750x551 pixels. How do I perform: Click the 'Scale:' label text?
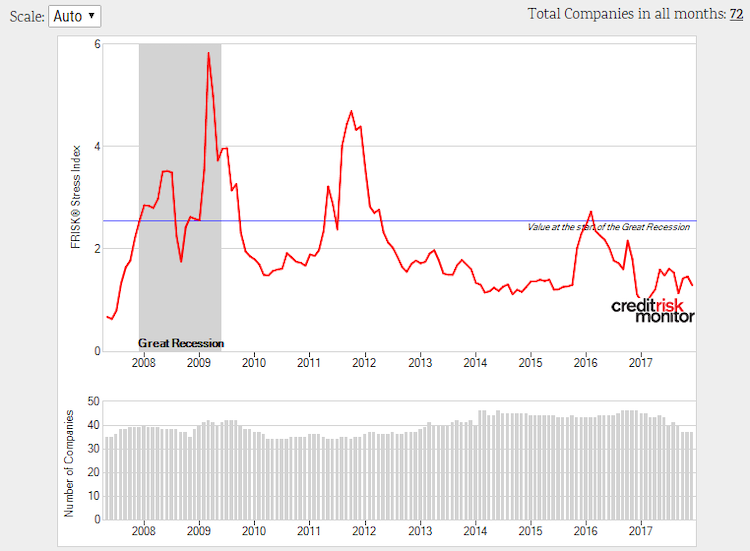tap(27, 17)
